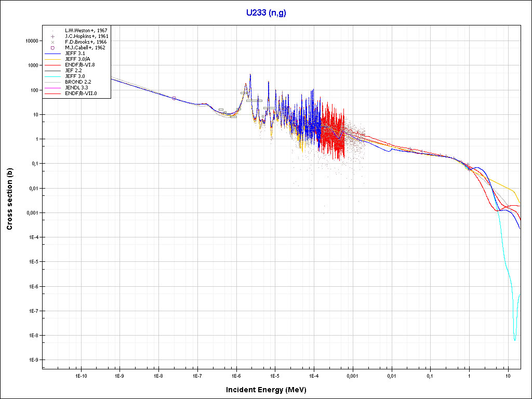Click the purple circle marker for M.J.Cabell+

click(53, 48)
